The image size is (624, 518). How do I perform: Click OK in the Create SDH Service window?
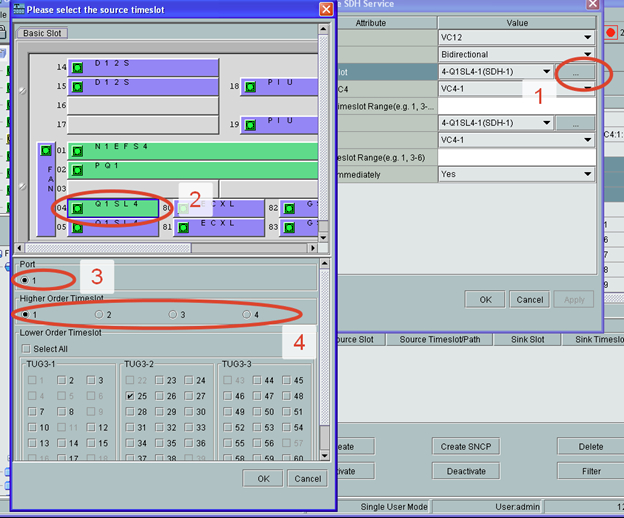(x=485, y=300)
